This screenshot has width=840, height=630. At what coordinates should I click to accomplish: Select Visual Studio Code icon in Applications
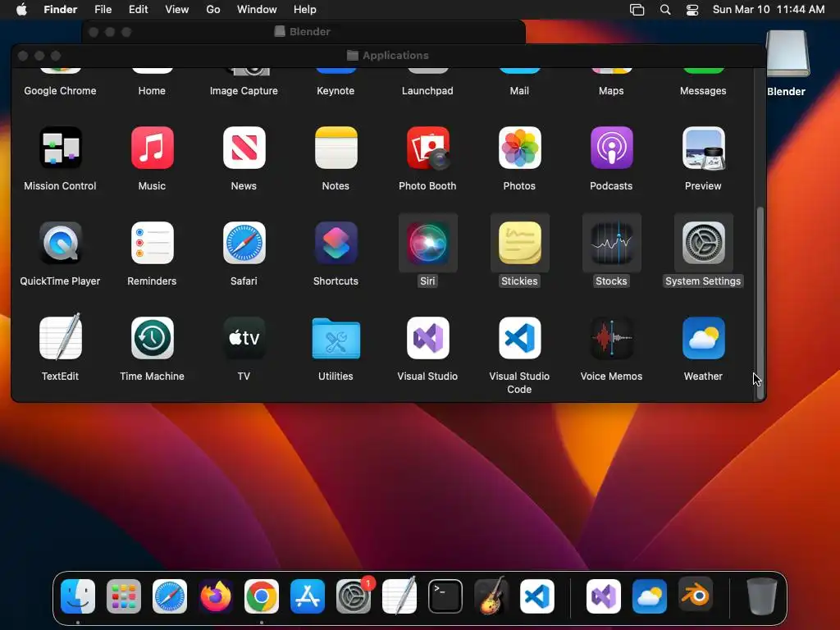coord(519,337)
